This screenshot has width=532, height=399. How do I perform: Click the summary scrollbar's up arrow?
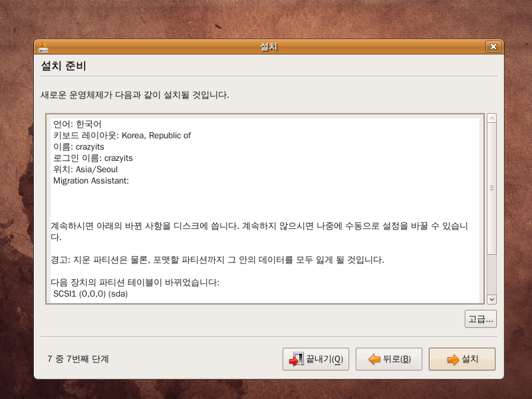[x=491, y=118]
